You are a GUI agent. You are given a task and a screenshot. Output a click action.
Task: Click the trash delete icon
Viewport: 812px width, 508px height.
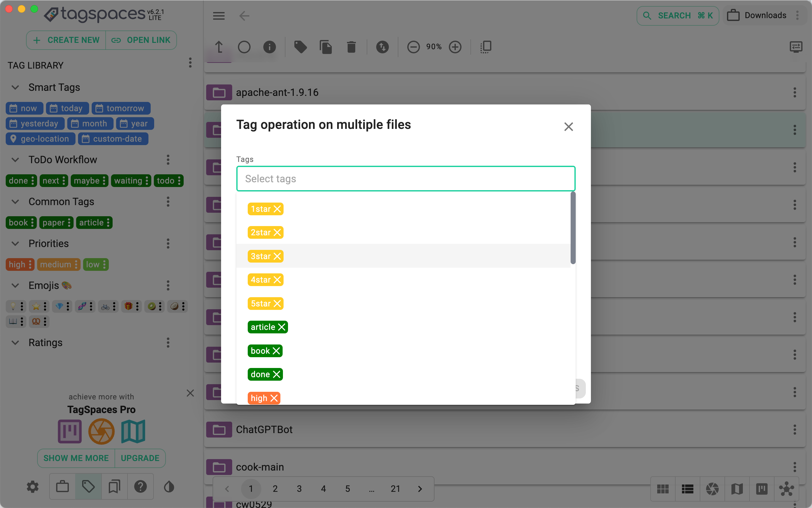tap(351, 47)
